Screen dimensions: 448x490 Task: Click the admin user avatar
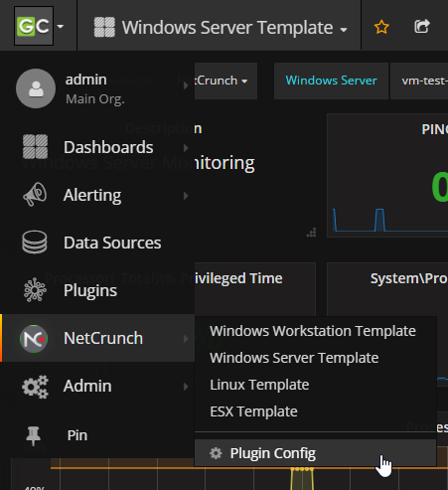pyautogui.click(x=36, y=88)
